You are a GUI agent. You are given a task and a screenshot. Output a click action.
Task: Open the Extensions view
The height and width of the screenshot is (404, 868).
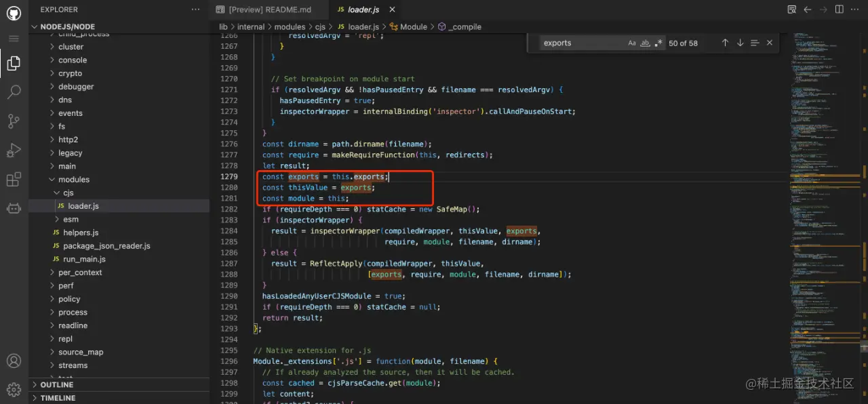click(14, 180)
